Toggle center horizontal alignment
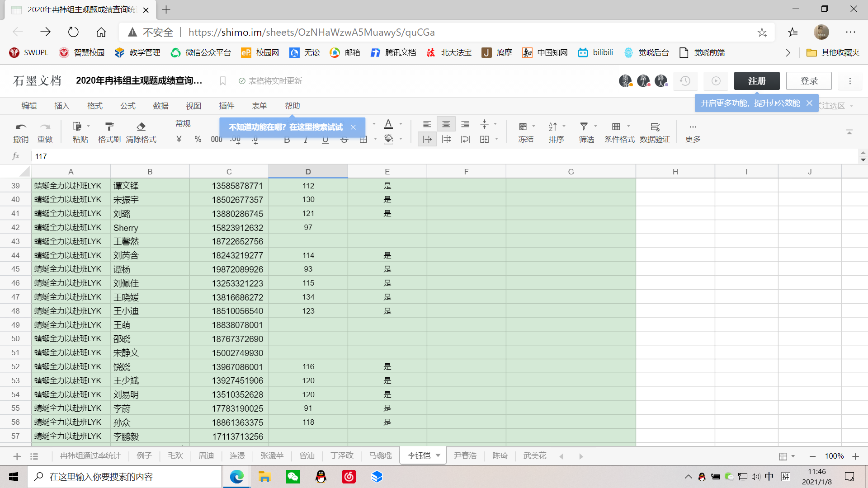The width and height of the screenshot is (868, 488). pos(446,124)
